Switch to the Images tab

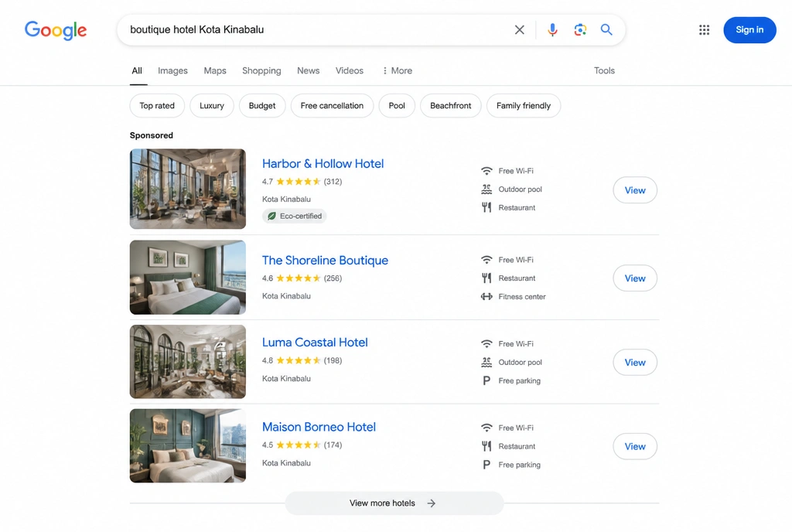click(172, 70)
